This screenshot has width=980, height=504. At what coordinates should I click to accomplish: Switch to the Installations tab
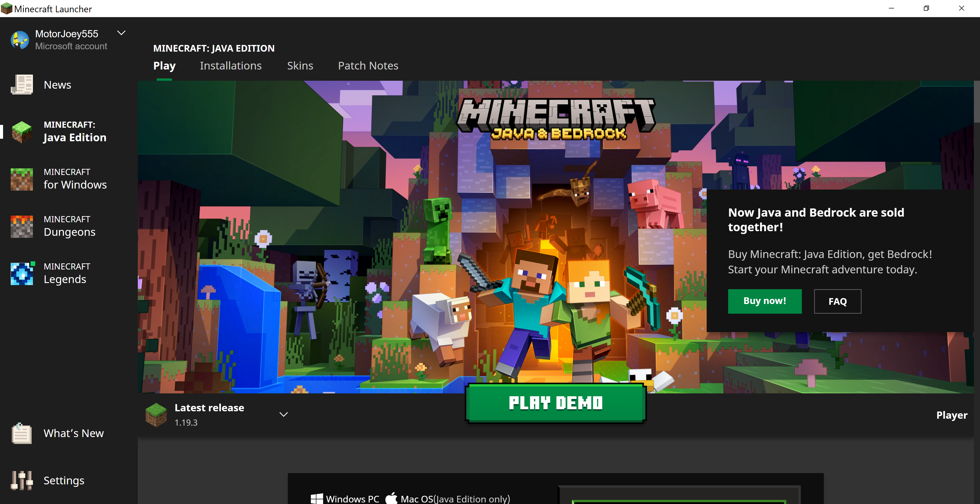pos(230,66)
